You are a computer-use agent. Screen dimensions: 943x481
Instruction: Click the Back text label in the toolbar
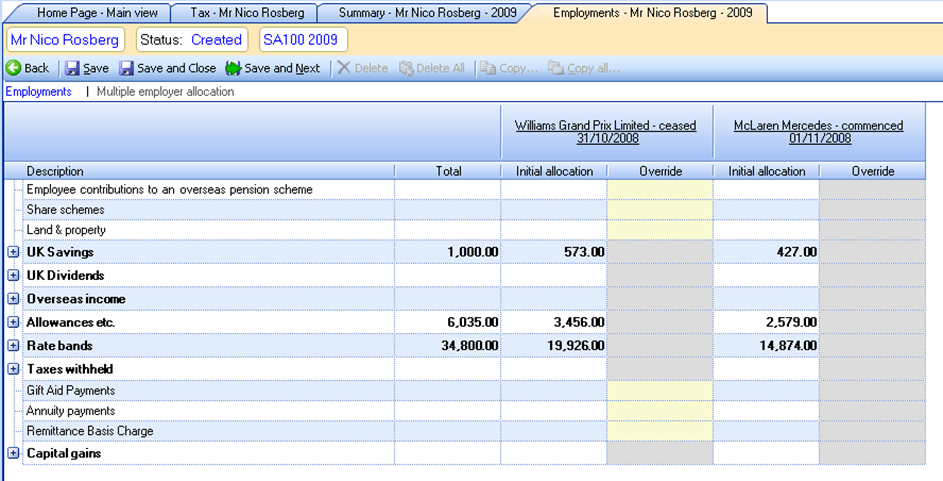(x=37, y=68)
